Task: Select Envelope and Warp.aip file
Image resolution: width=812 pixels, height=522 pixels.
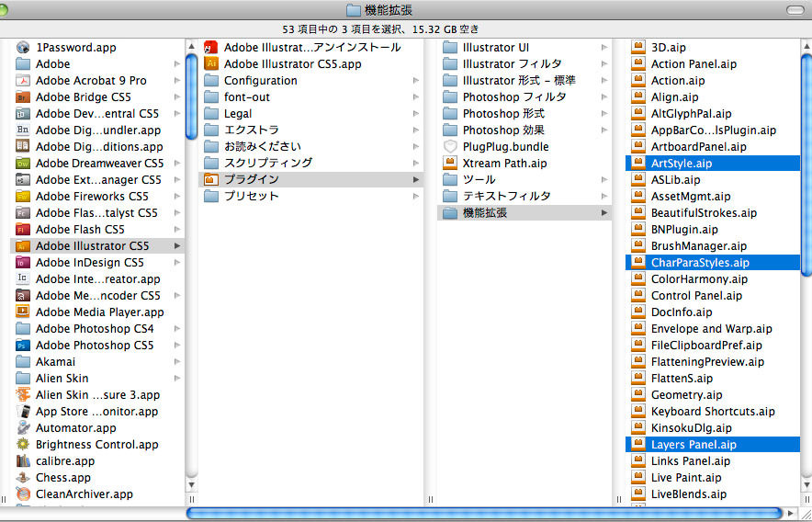Action: [713, 329]
